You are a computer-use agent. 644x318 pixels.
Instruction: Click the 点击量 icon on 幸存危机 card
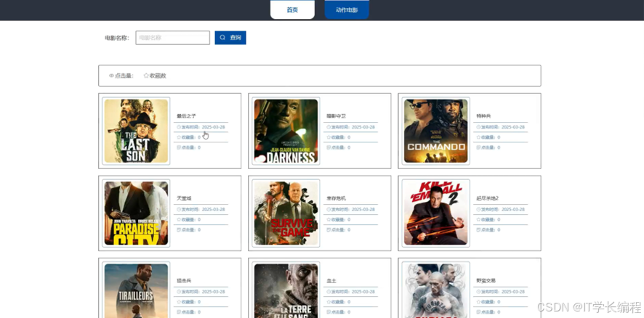(x=329, y=229)
